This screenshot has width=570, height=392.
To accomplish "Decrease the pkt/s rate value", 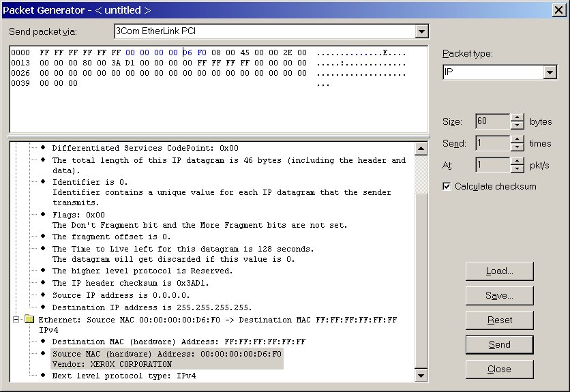I will coord(517,168).
